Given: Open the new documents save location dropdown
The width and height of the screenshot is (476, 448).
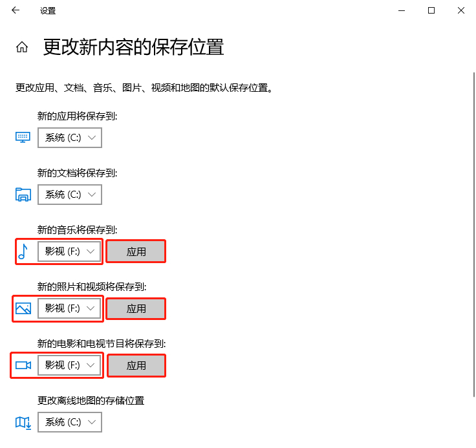Looking at the screenshot, I should pos(70,195).
